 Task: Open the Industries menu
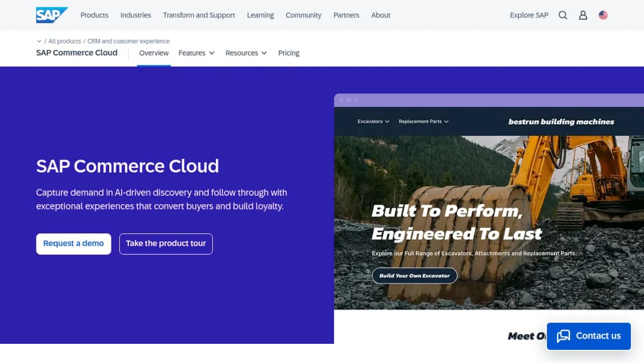point(135,15)
